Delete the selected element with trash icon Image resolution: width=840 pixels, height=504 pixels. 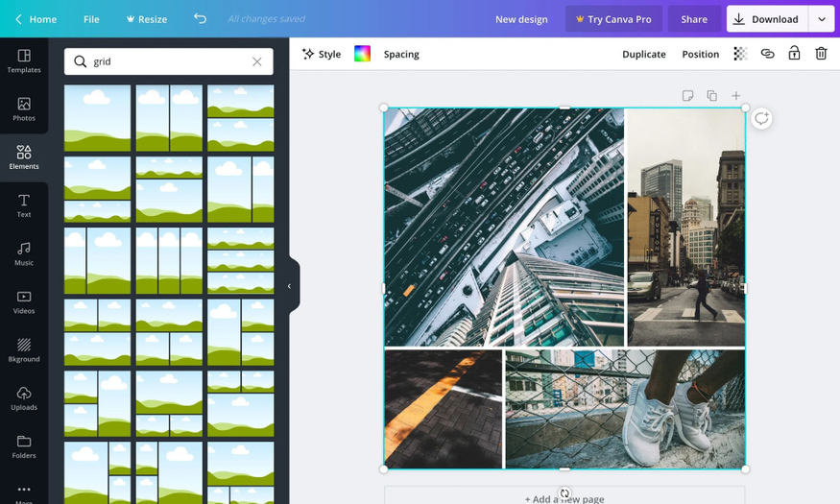[x=821, y=53]
